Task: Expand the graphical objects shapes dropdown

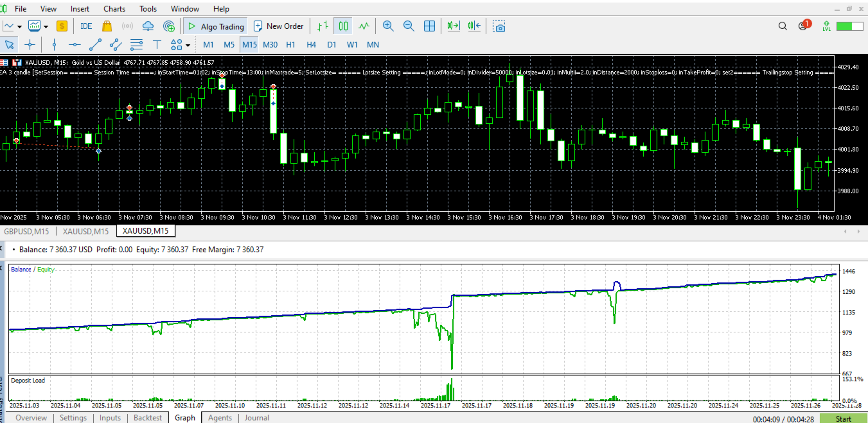Action: 188,46
